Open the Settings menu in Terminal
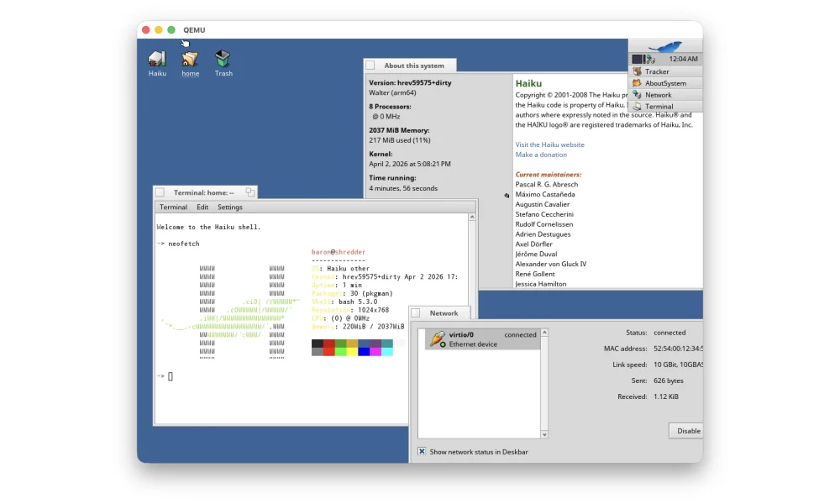Viewport: 840px width, 504px height. pos(230,207)
